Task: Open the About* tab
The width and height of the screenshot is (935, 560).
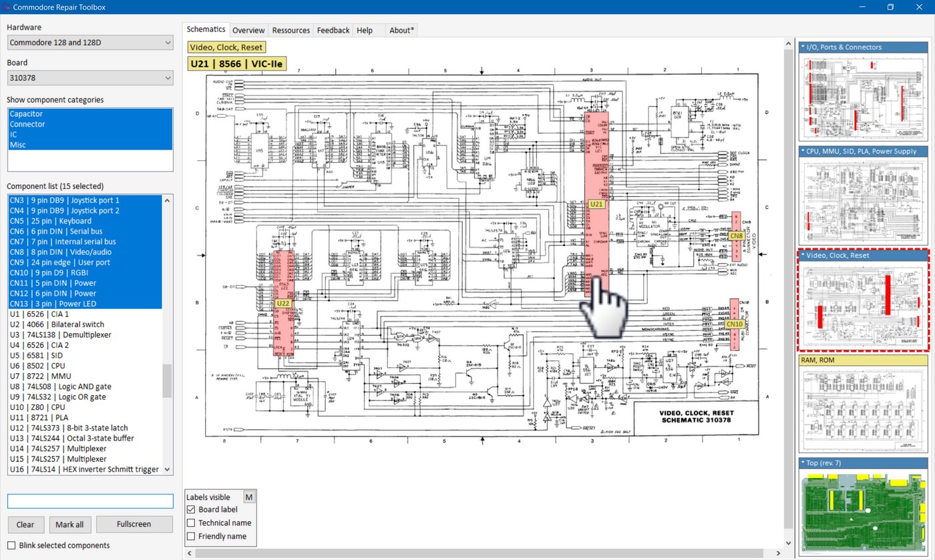Action: [x=401, y=30]
